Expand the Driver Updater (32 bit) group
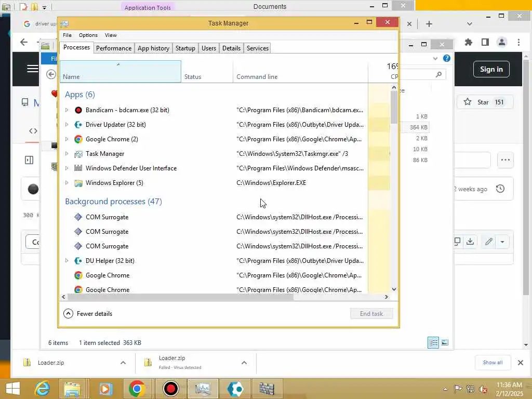Viewport: 532px width, 399px height. point(67,125)
